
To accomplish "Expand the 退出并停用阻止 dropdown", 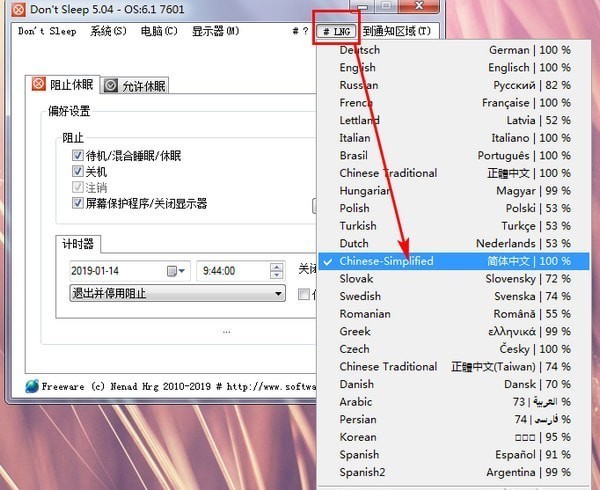I will [279, 294].
